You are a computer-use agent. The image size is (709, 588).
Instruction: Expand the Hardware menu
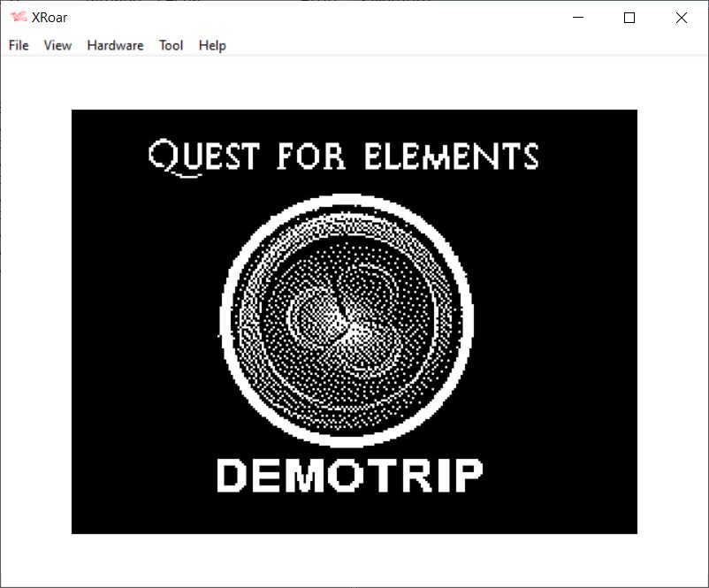115,45
